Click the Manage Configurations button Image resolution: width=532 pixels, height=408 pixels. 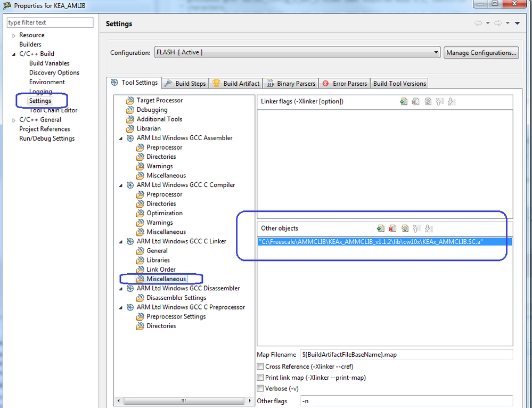tap(481, 53)
